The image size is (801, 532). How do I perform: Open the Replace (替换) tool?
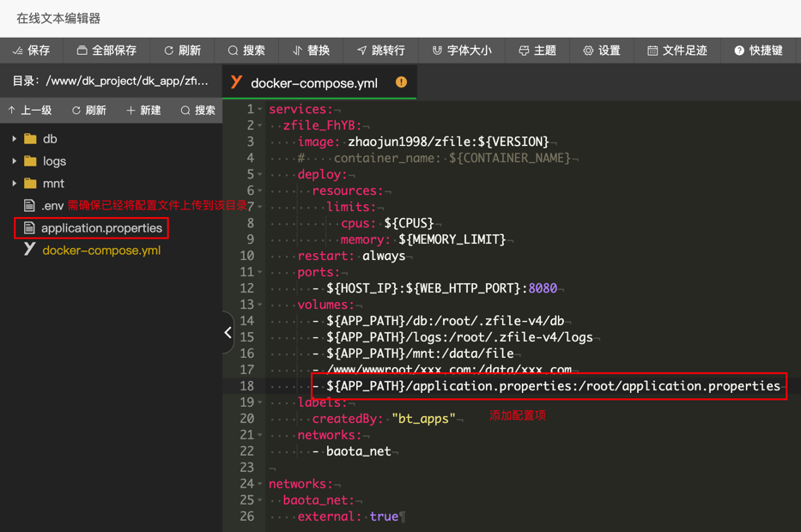coord(311,51)
